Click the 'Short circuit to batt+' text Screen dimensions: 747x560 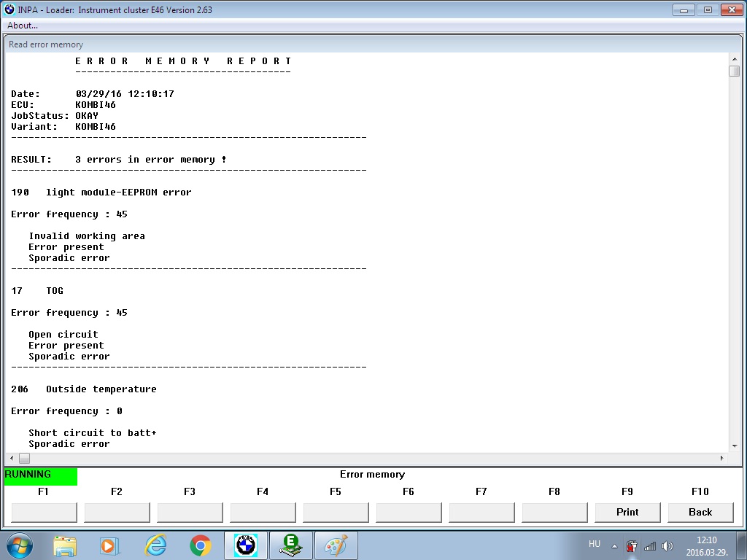(x=93, y=433)
